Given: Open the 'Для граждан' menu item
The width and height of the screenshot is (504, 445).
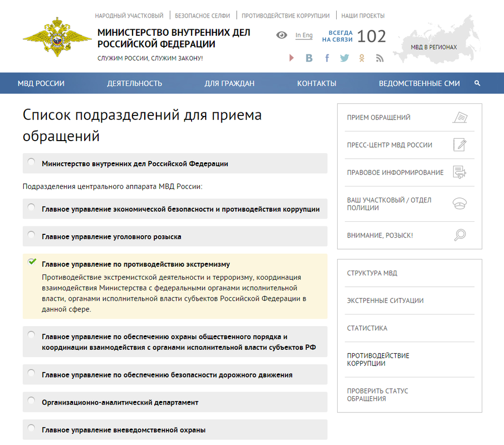Looking at the screenshot, I should click(x=229, y=84).
